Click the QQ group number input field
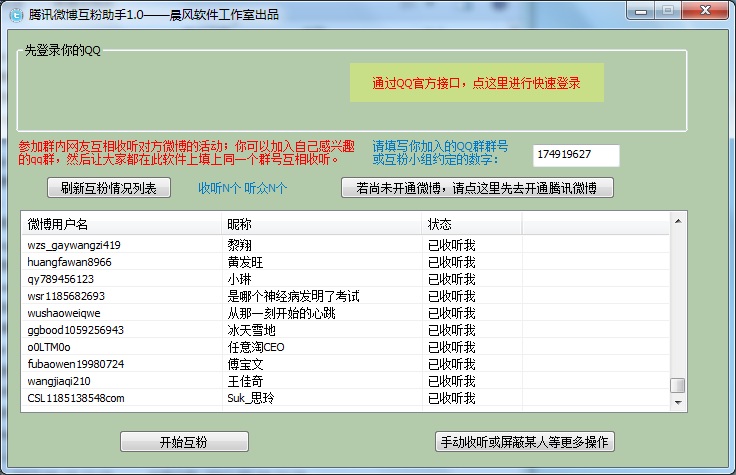The height and width of the screenshot is (475, 736). point(576,155)
